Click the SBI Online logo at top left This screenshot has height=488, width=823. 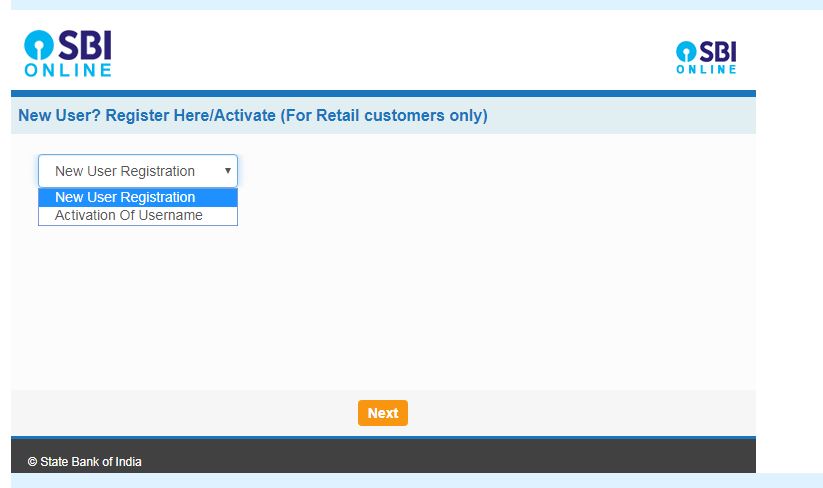click(x=68, y=53)
